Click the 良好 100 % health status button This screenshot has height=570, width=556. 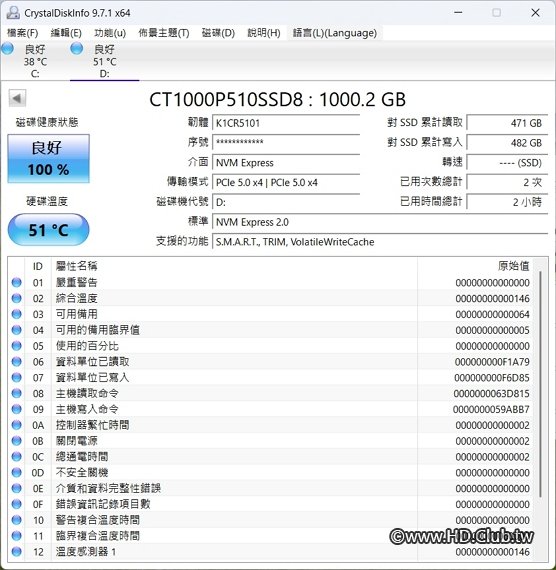pyautogui.click(x=48, y=158)
